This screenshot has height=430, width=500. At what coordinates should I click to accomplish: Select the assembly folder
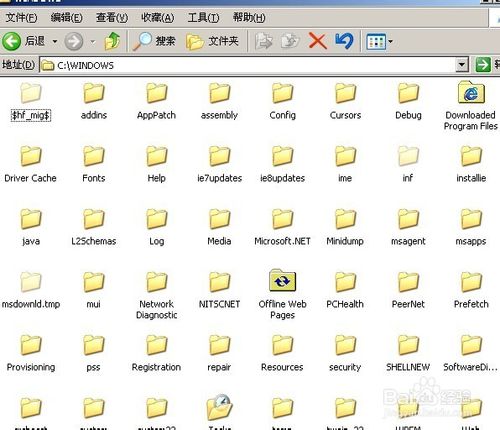(219, 102)
